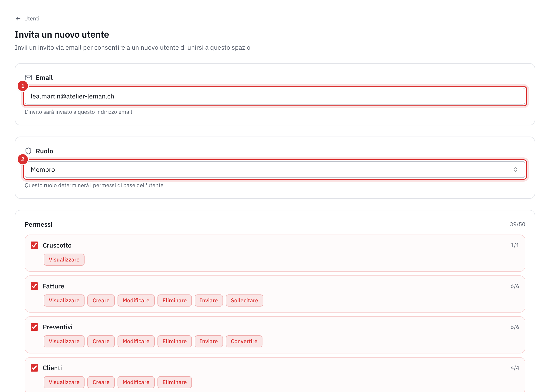Viewport: 550px width, 392px height.
Task: Click the shield icon beside Ruolo
Action: pyautogui.click(x=29, y=151)
